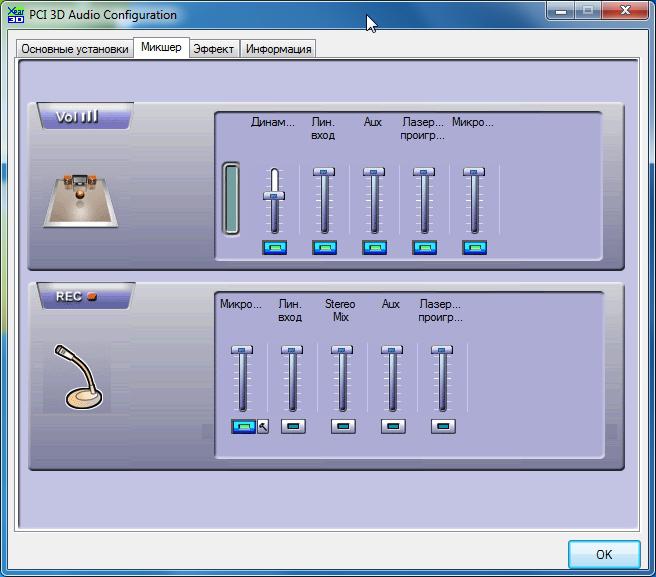Select Stereo Mix as recording source
The height and width of the screenshot is (577, 656).
(x=343, y=426)
